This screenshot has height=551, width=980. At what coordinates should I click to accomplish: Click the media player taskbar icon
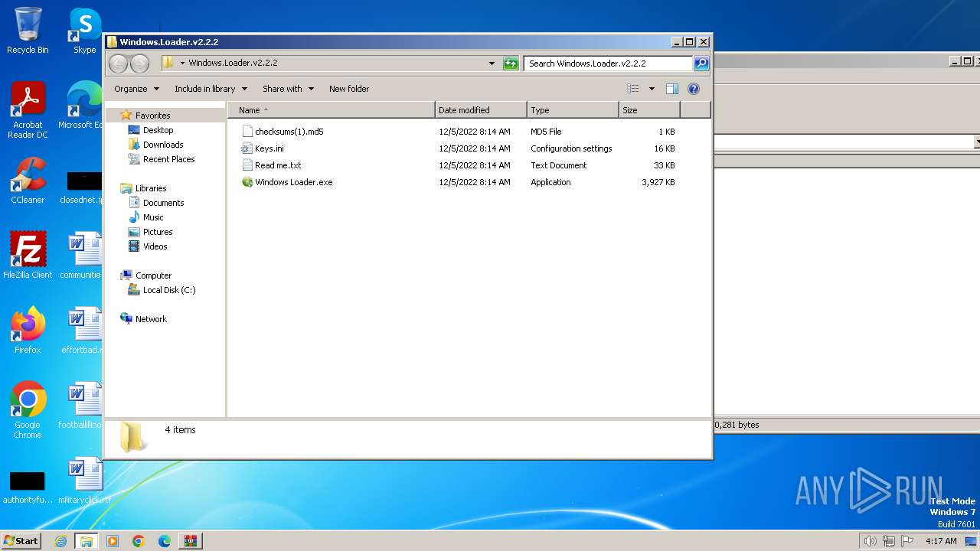pos(113,541)
